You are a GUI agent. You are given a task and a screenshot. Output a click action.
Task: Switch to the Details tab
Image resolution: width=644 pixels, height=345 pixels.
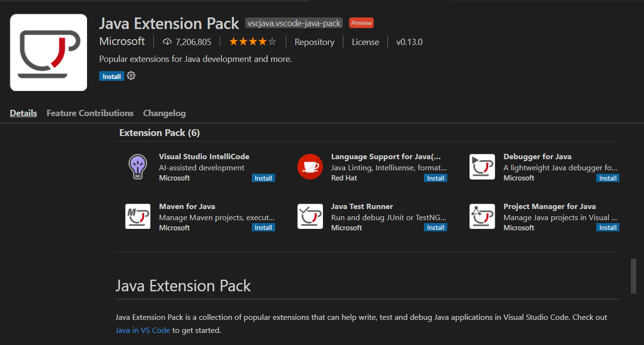[x=23, y=113]
